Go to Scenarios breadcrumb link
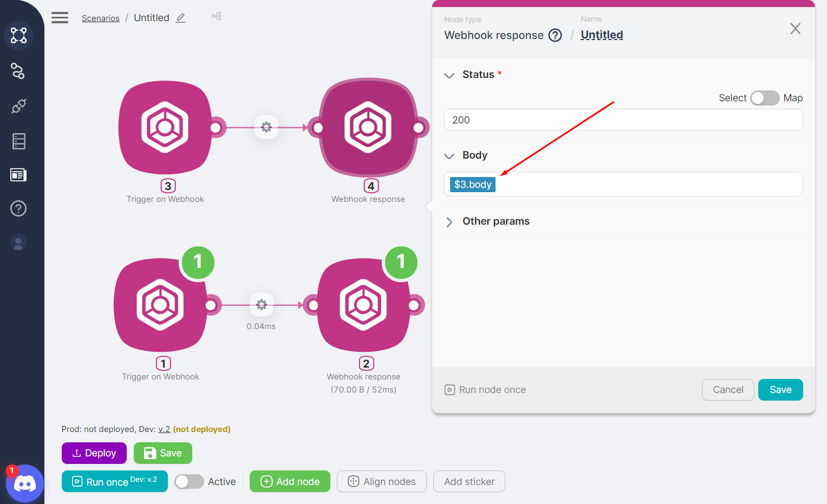Image resolution: width=827 pixels, height=504 pixels. click(100, 18)
